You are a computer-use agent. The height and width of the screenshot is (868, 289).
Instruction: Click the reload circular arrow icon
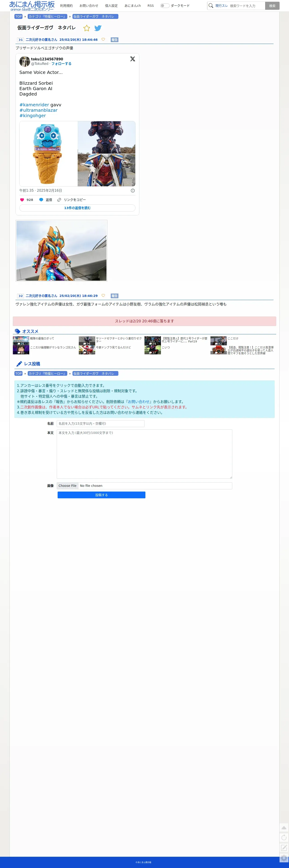point(284,838)
